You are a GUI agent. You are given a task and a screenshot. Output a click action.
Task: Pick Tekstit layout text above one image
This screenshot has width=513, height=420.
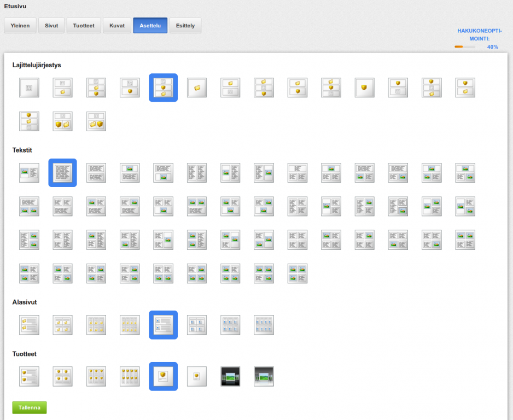point(164,173)
